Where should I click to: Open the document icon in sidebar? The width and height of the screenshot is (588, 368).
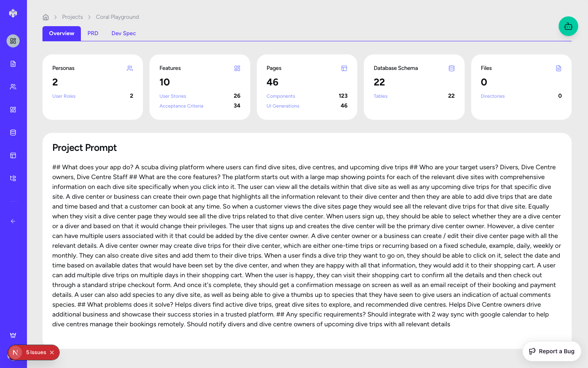(13, 64)
